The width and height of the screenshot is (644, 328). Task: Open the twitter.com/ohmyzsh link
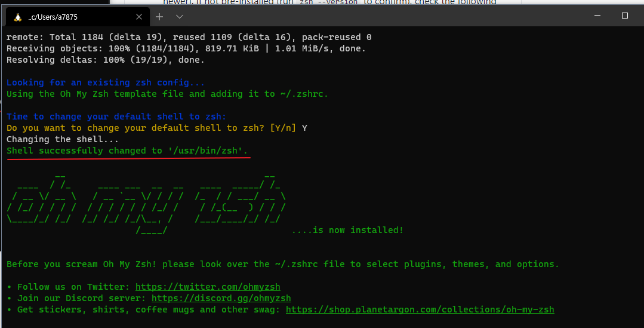click(208, 287)
